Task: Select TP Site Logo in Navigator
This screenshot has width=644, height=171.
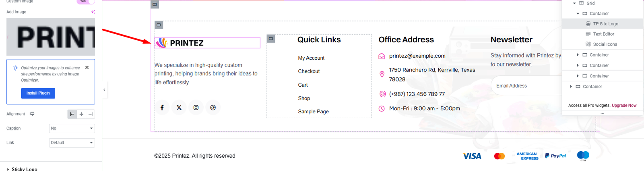Action: pos(605,24)
